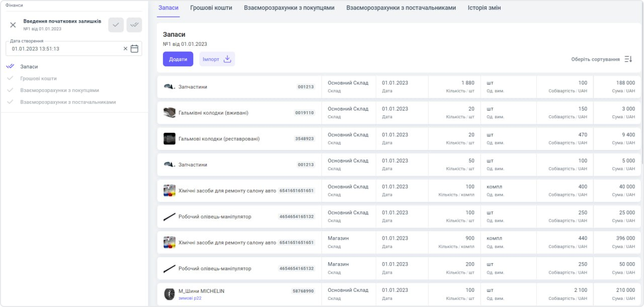
Task: Switch to the Грошові кошти tab
Action: [211, 8]
